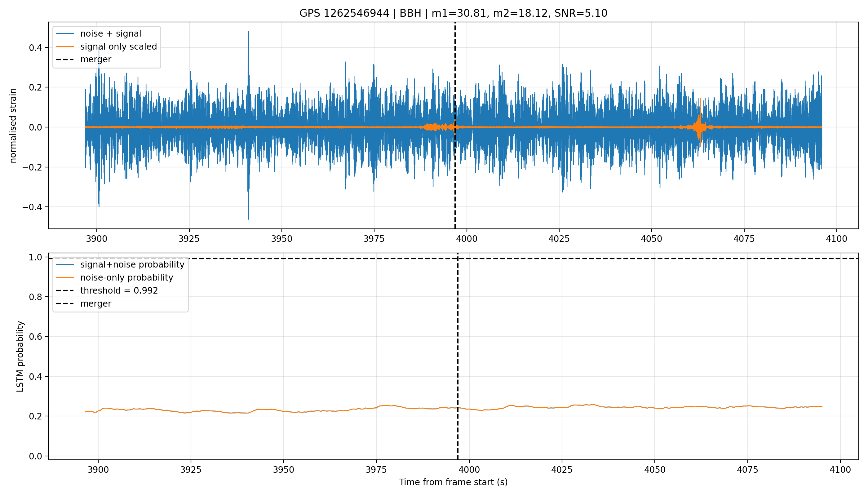
Task: Select 'noise-only probability' legend entry
Action: pyautogui.click(x=127, y=278)
